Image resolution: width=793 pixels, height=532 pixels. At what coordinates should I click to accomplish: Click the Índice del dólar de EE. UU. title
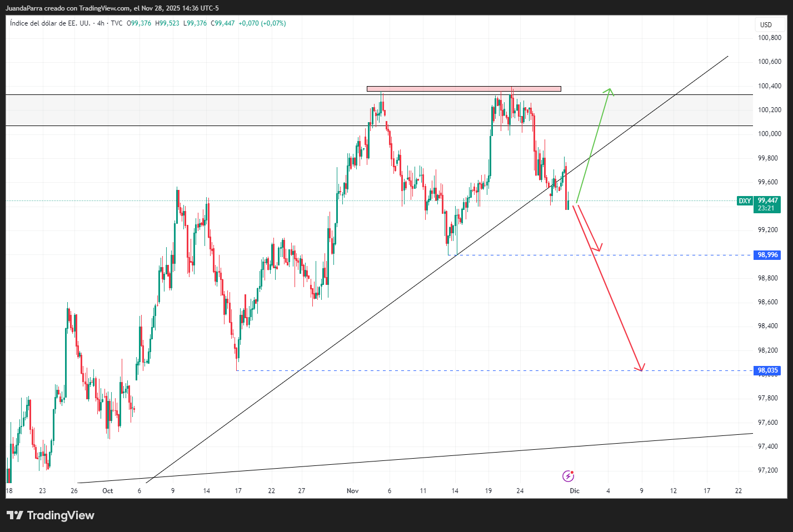pos(50,23)
